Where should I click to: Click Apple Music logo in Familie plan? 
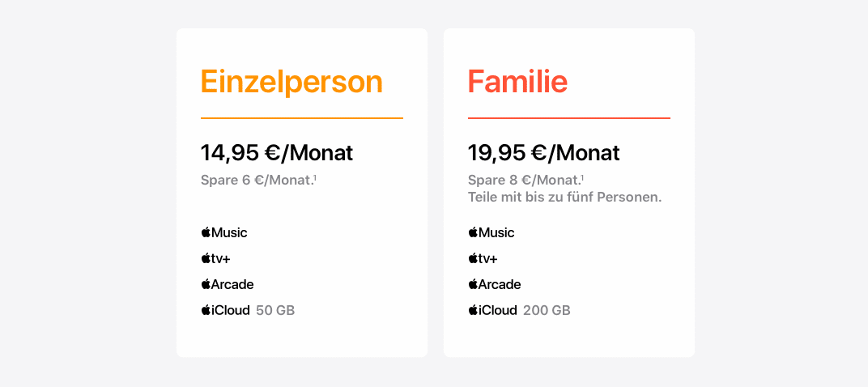[x=491, y=232]
